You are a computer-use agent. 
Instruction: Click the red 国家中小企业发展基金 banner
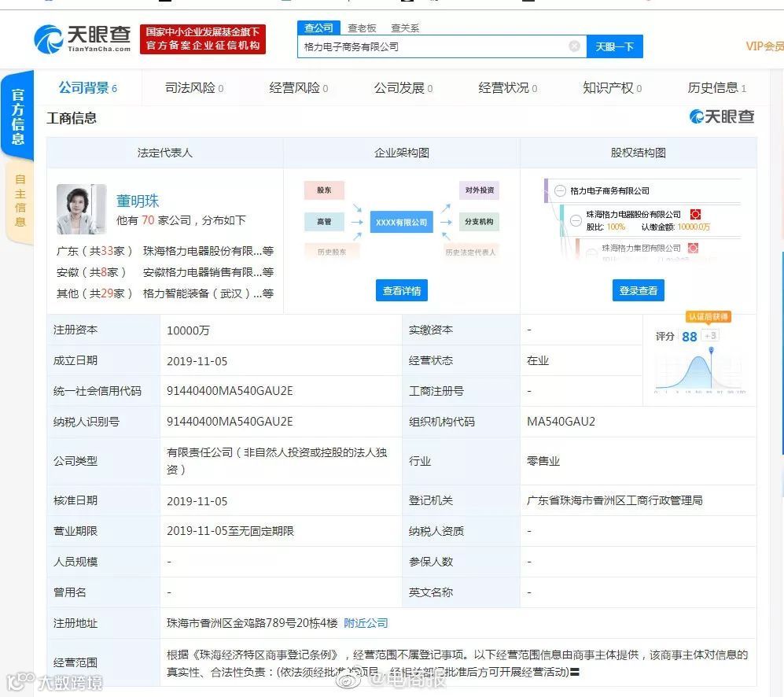point(203,39)
